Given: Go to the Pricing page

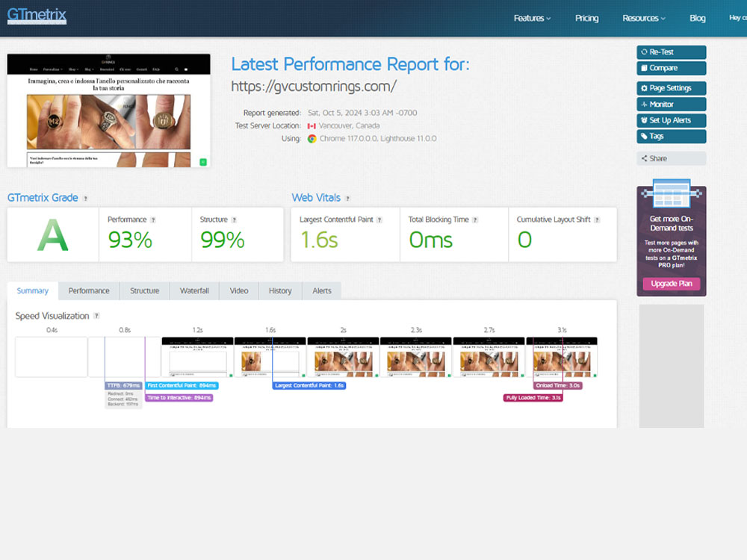Looking at the screenshot, I should coord(586,18).
